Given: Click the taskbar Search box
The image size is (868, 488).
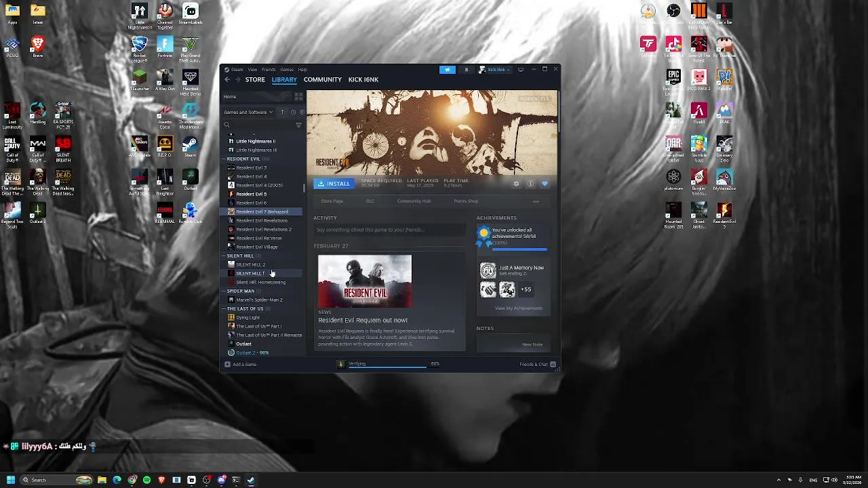Looking at the screenshot, I should [56, 480].
